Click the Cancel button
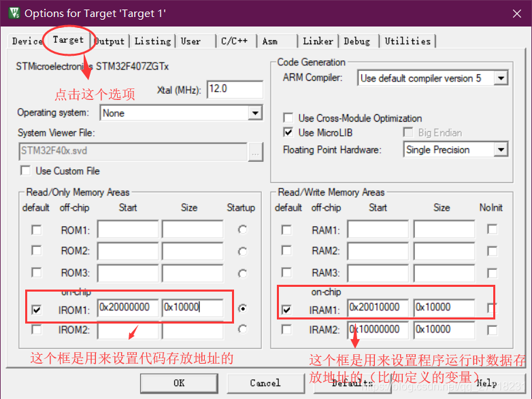Viewport: 532px width, 399px height. coord(265,383)
